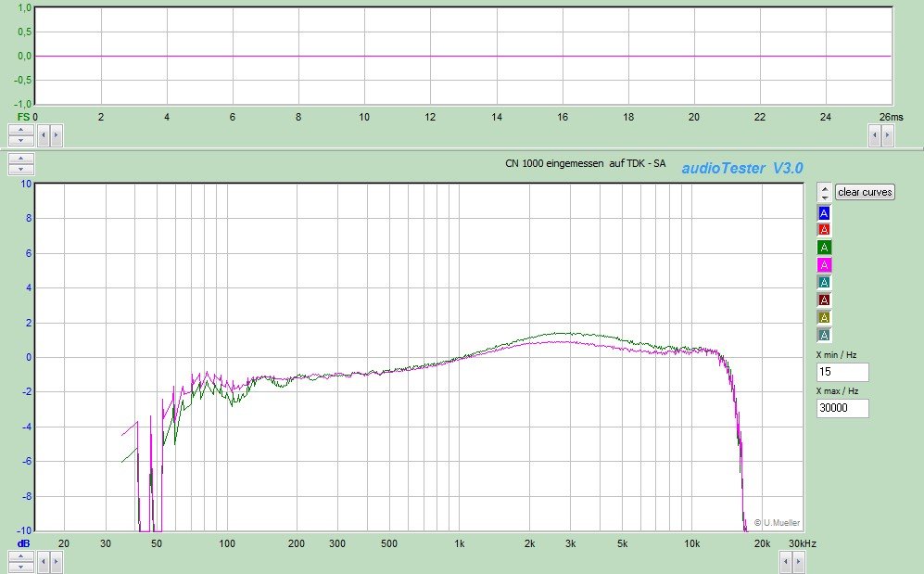The image size is (924, 574).
Task: Click up arrow above the 10 dB label
Action: pyautogui.click(x=20, y=159)
